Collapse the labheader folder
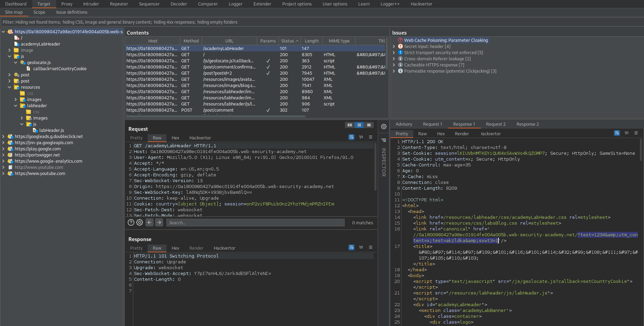The height and width of the screenshot is (326, 644). tap(16, 106)
